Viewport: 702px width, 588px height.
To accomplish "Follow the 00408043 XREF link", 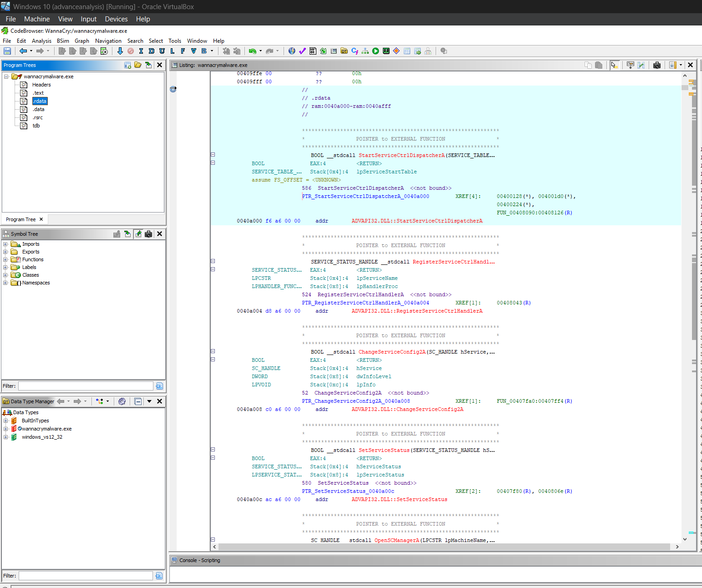I will click(514, 303).
